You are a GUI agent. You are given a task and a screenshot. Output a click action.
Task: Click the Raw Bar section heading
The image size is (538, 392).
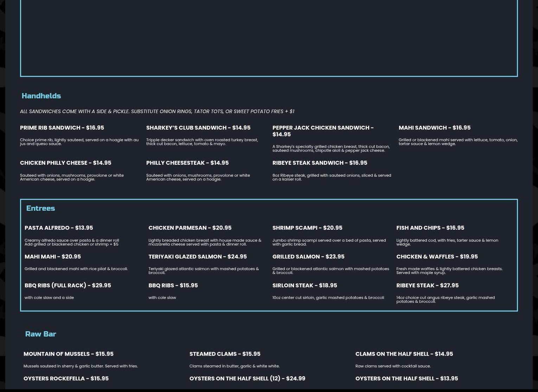40,334
